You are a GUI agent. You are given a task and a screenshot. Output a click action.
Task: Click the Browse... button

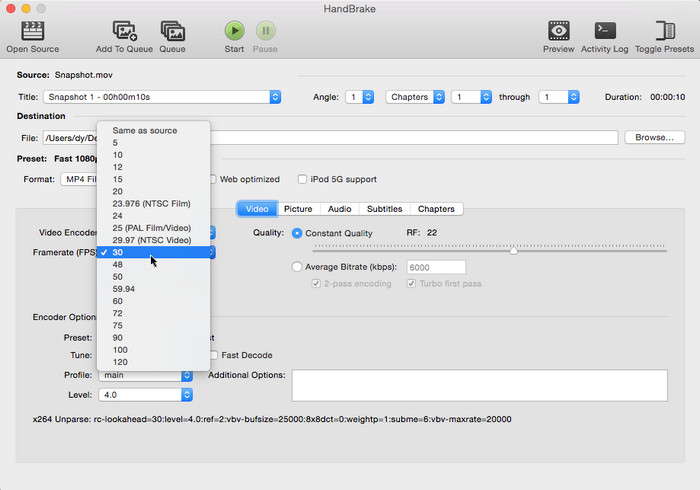[x=654, y=137]
